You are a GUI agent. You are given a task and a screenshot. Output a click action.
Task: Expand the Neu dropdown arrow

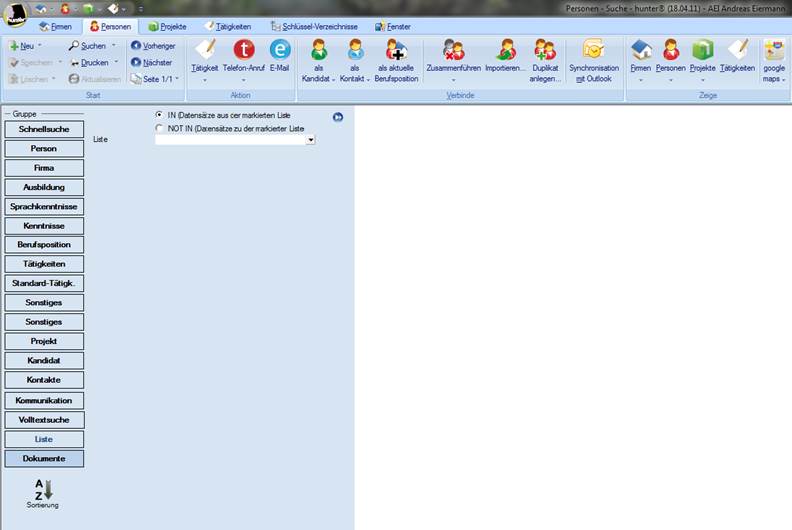[40, 46]
